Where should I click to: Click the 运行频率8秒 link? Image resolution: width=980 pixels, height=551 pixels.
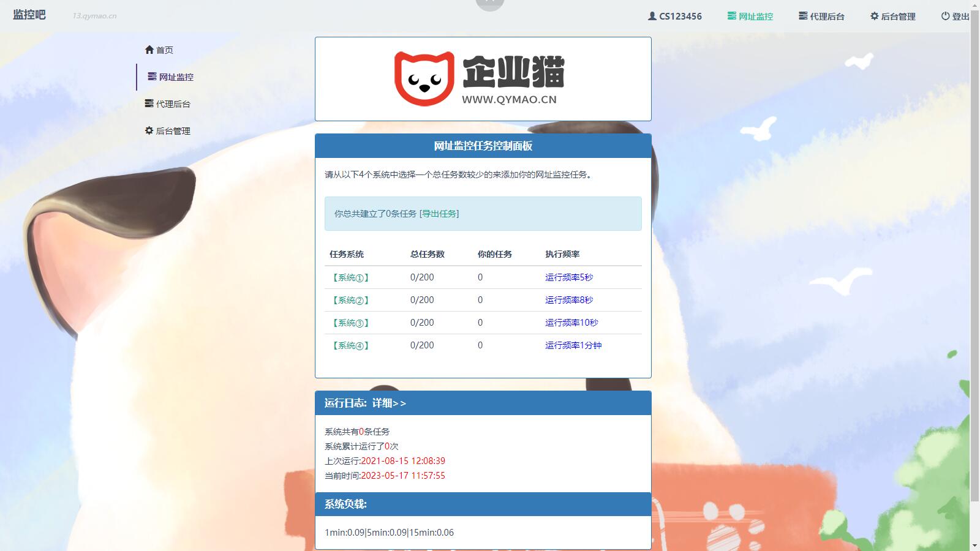click(x=569, y=300)
